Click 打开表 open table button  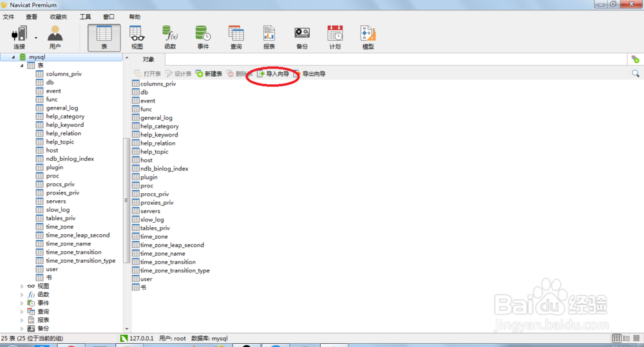coord(147,74)
